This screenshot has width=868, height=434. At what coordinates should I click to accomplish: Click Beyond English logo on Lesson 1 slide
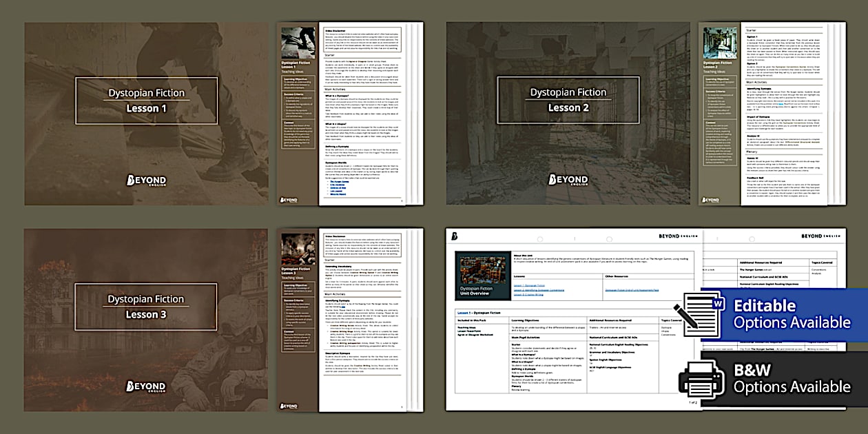tap(146, 180)
